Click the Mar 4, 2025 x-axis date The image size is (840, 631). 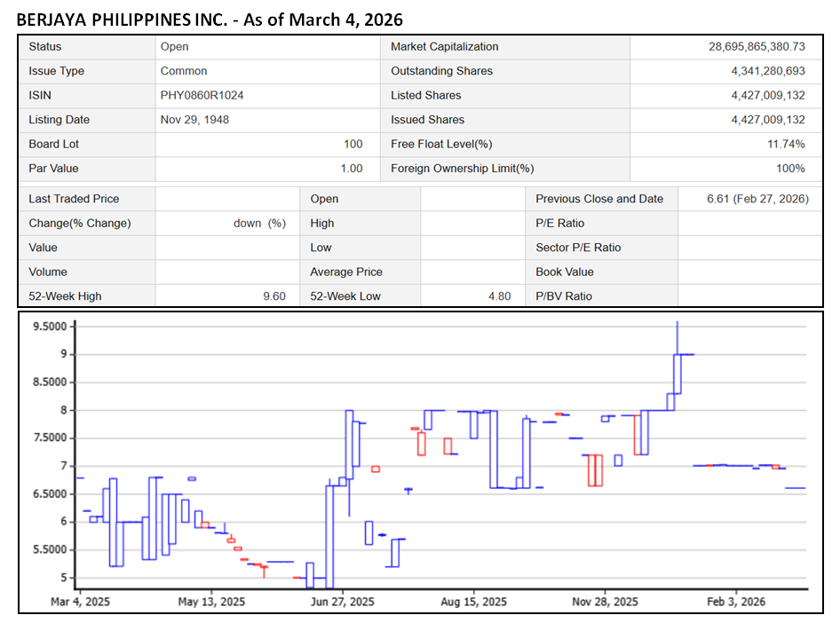(x=80, y=602)
